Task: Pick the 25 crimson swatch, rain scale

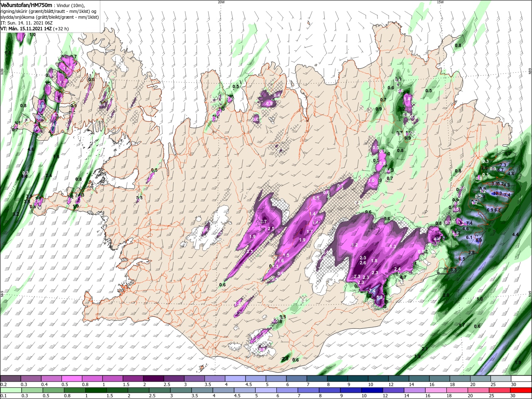Action: tap(500, 390)
